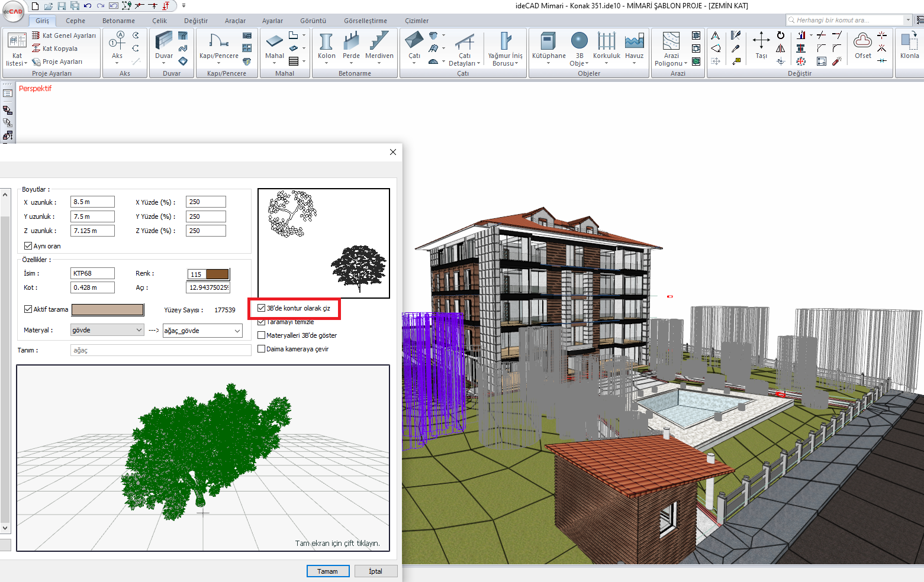
Task: Toggle the Aynı oran checkbox
Action: (28, 246)
